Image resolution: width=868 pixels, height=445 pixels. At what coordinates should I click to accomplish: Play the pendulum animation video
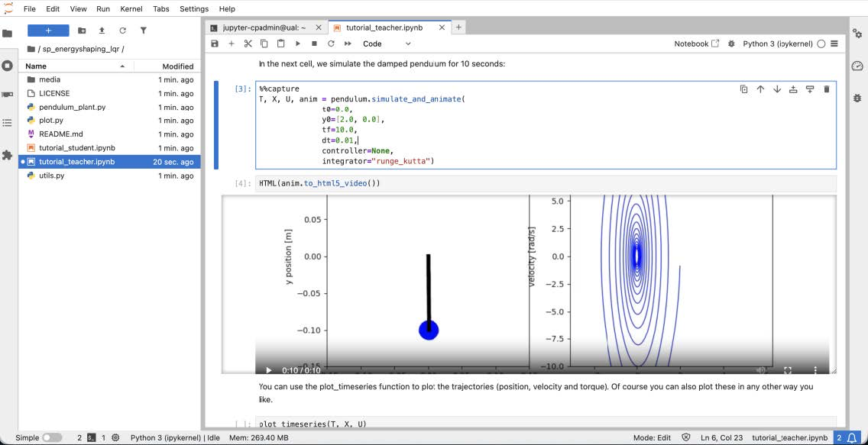(268, 369)
